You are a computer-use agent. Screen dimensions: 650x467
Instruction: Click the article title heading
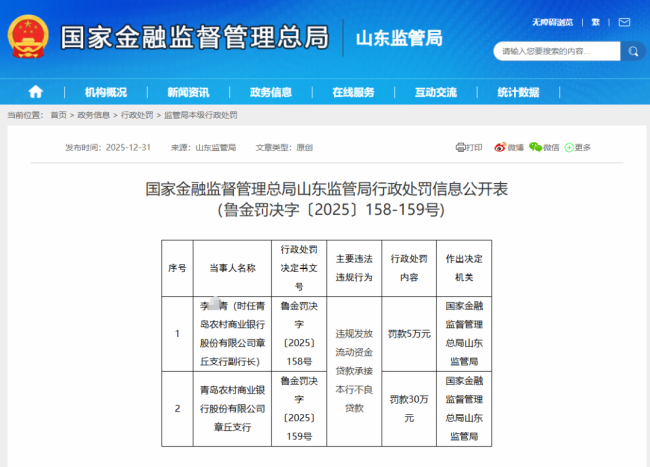tap(327, 199)
